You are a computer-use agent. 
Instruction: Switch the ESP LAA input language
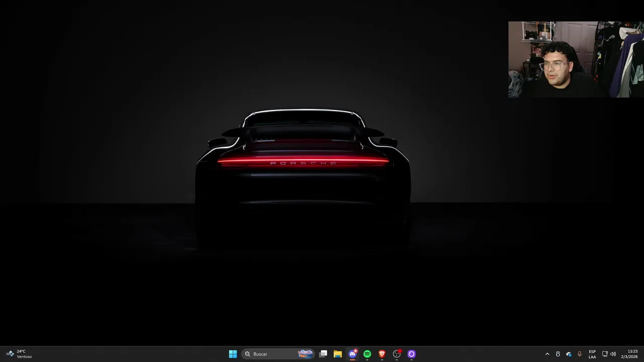pos(592,354)
